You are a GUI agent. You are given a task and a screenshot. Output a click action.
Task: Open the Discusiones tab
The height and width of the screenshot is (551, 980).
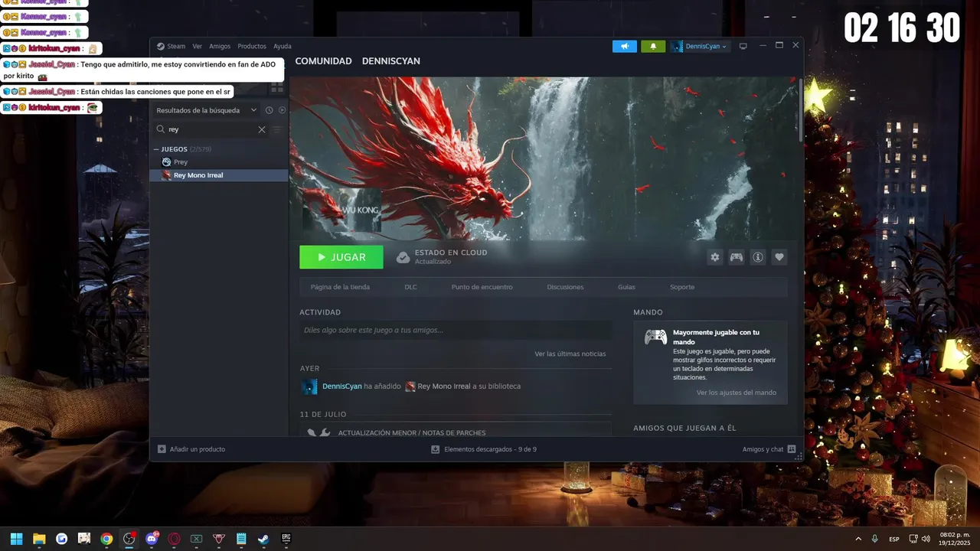[x=565, y=287]
